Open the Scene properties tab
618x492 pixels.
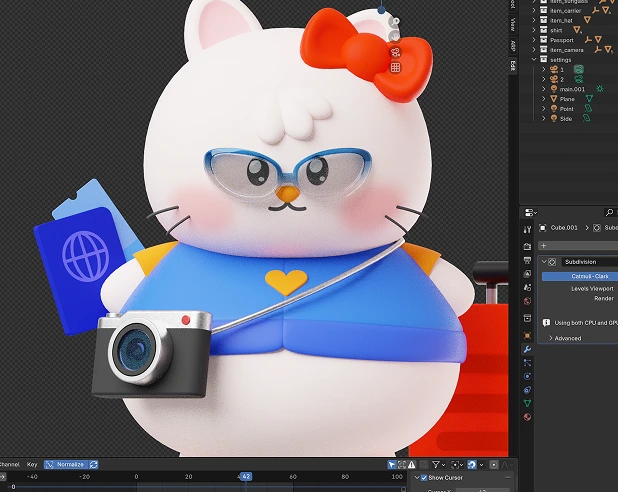click(x=527, y=287)
